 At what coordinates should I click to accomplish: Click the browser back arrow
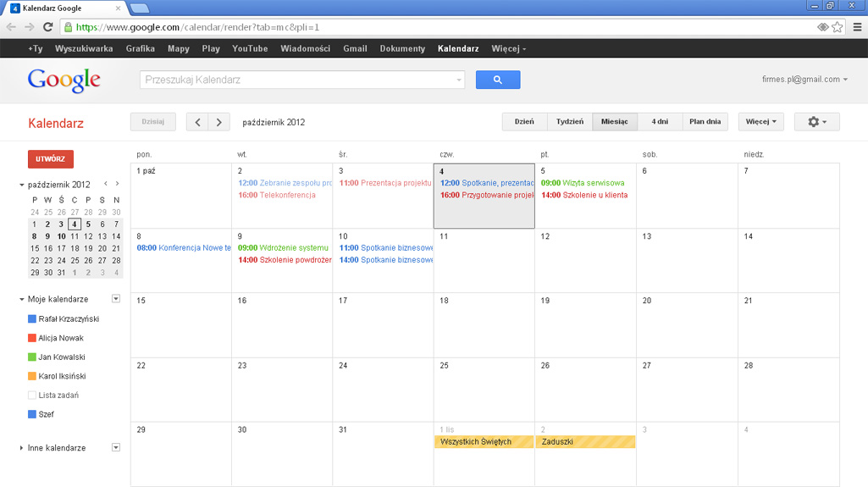[11, 26]
